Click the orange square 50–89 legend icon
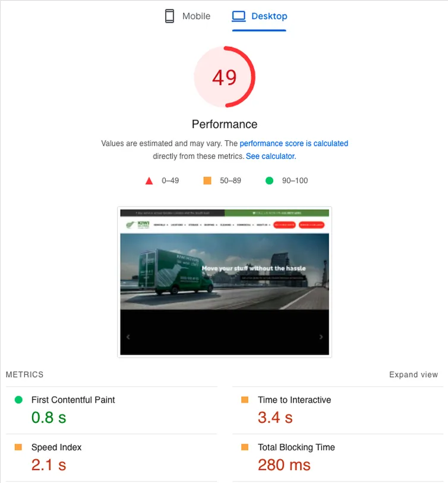This screenshot has height=483, width=448. pyautogui.click(x=207, y=180)
